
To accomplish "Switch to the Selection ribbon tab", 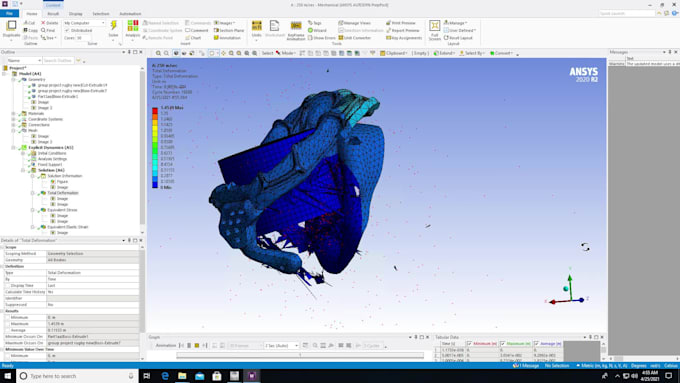I will 101,14.
